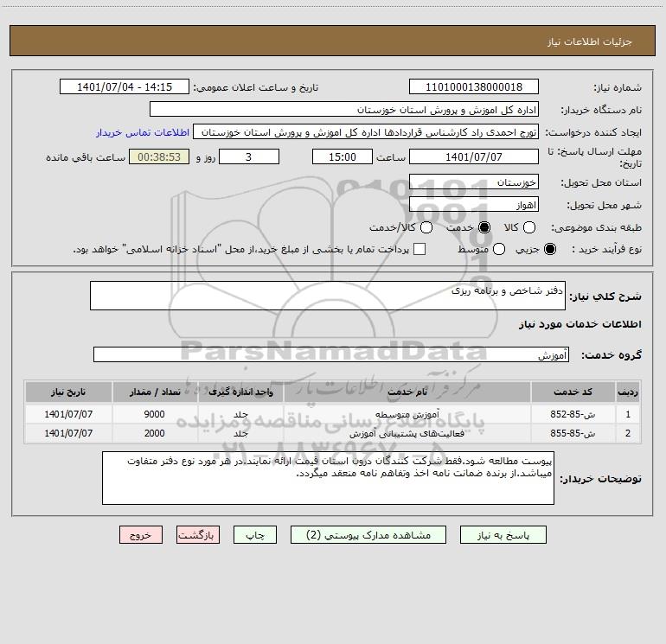Image resolution: width=666 pixels, height=644 pixels.
Task: Click the buyer organization name field
Action: [x=344, y=110]
